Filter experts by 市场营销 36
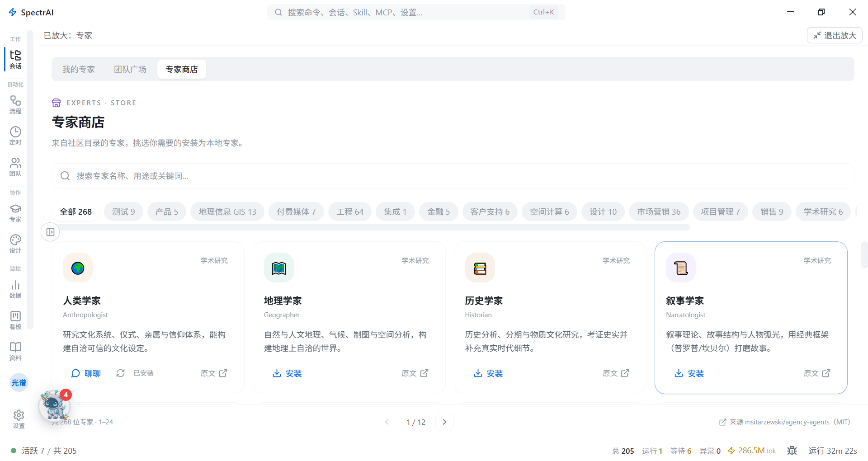 pos(659,212)
